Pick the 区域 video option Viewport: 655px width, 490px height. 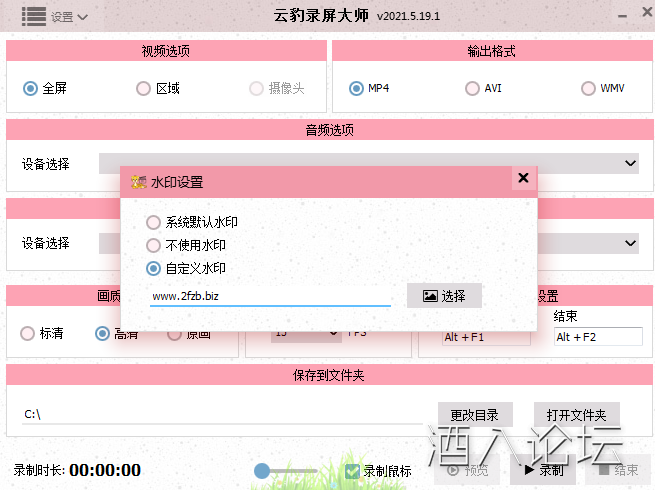pyautogui.click(x=144, y=88)
